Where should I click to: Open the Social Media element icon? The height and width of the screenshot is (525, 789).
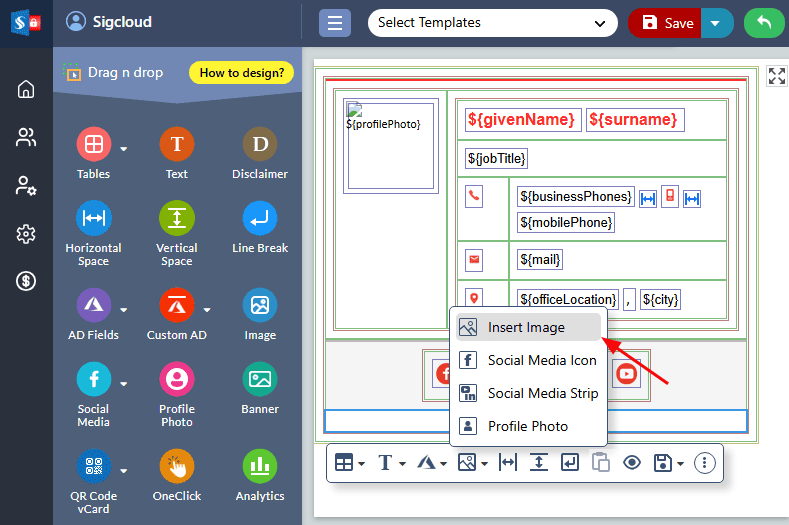pos(94,379)
